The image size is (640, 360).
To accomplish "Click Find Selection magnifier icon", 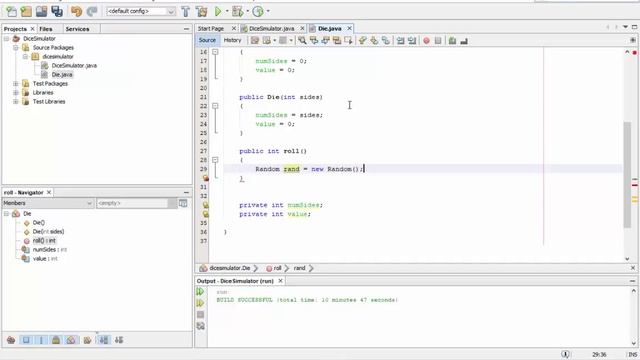I will (302, 40).
